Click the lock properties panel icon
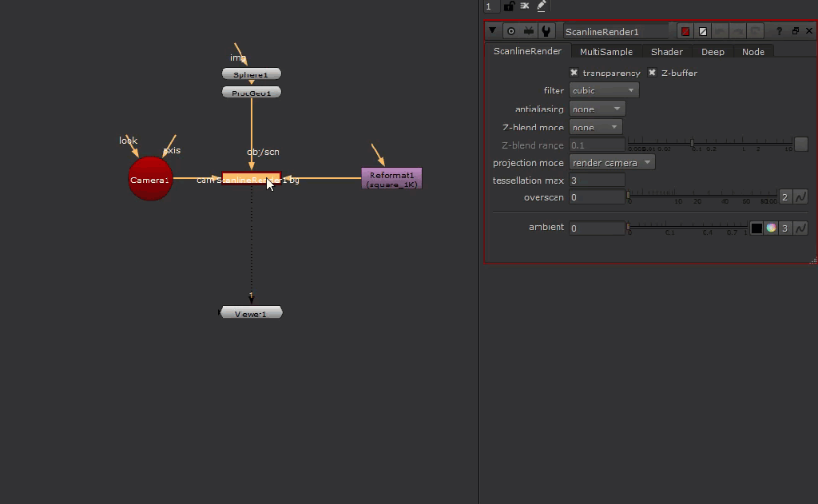 click(508, 6)
